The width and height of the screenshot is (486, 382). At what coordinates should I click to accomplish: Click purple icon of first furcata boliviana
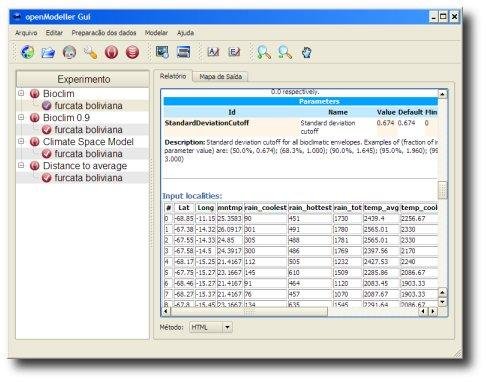(47, 106)
